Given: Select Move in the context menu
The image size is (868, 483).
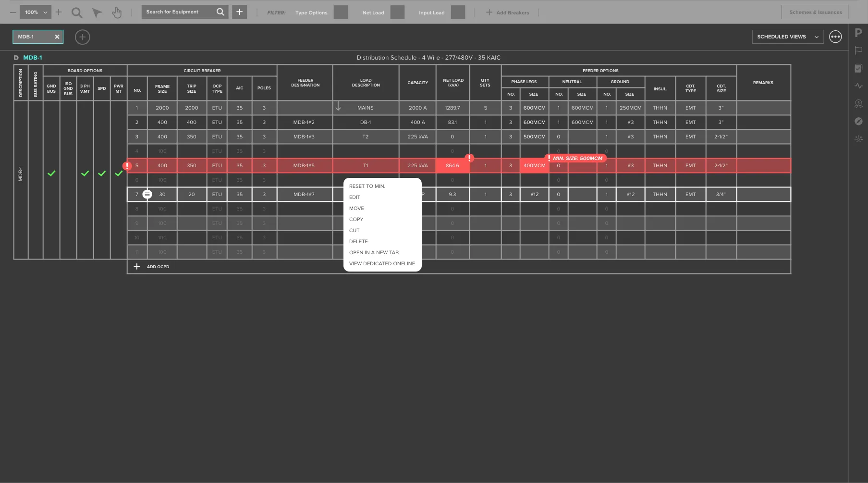Looking at the screenshot, I should point(356,208).
